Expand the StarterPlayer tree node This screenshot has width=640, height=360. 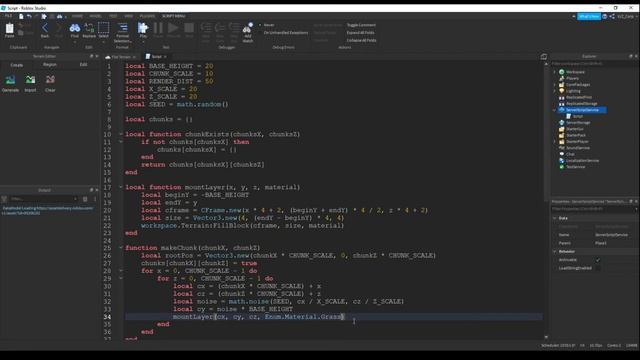pos(555,142)
